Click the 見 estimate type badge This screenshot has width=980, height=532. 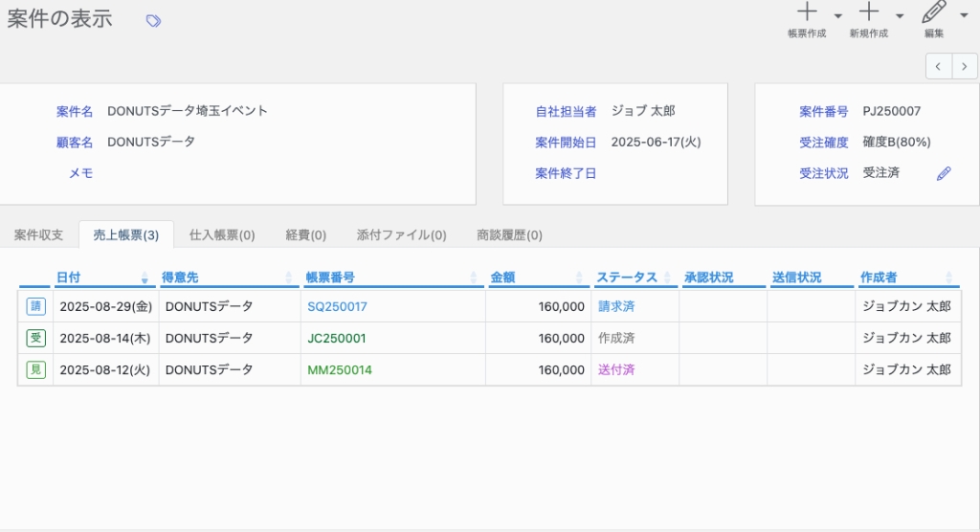36,369
